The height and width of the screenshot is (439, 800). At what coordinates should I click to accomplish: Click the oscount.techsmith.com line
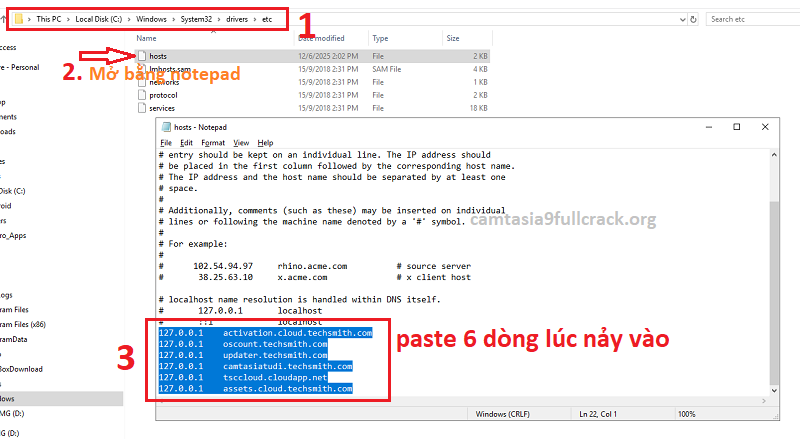click(243, 344)
